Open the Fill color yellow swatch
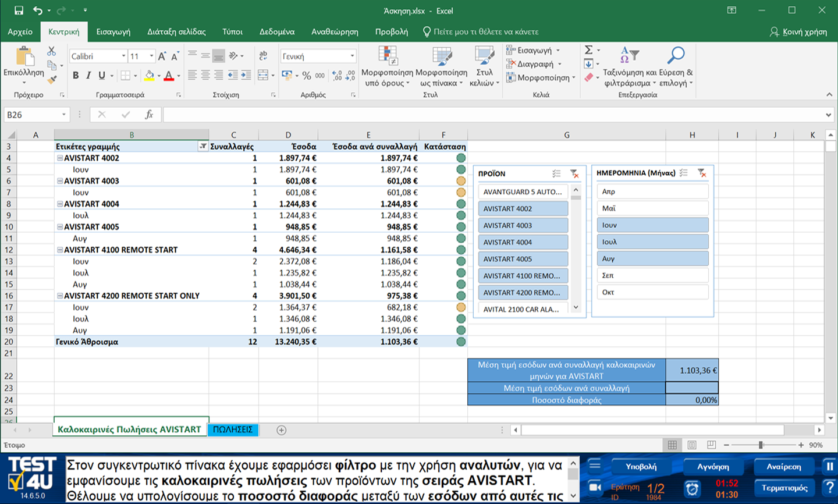The width and height of the screenshot is (838, 504). pos(150,76)
